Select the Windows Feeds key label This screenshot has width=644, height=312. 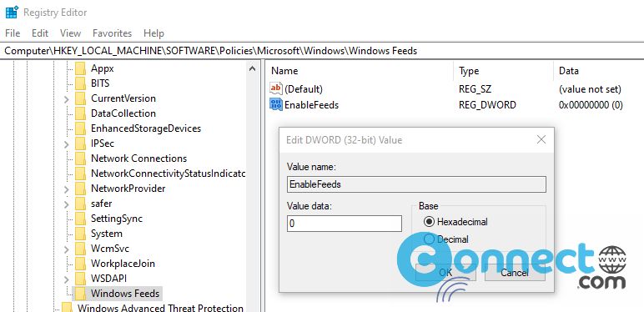[125, 294]
